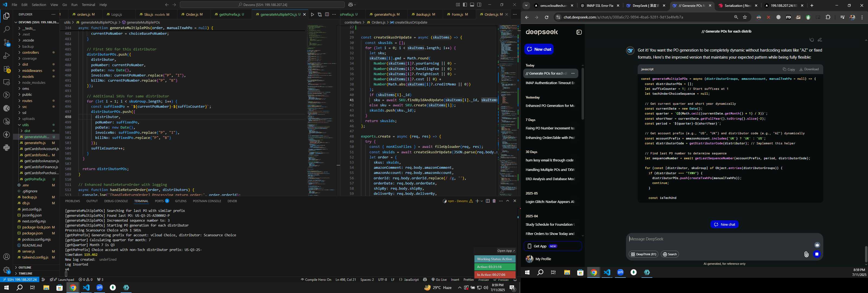The image size is (868, 293).
Task: Maximize the terminal panel size
Action: pos(508,201)
